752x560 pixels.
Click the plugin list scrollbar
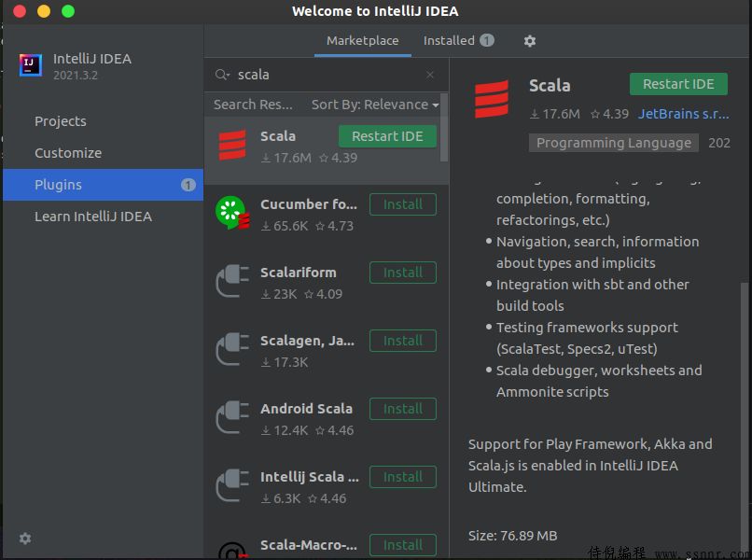pyautogui.click(x=443, y=128)
